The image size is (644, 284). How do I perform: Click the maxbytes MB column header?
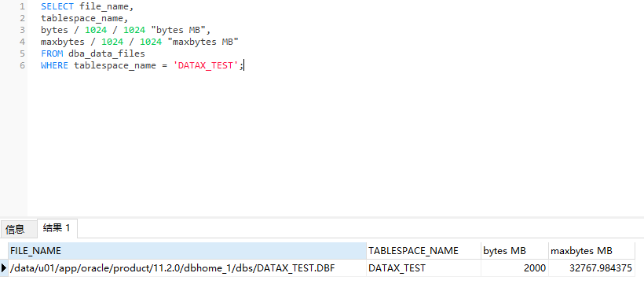pos(591,251)
